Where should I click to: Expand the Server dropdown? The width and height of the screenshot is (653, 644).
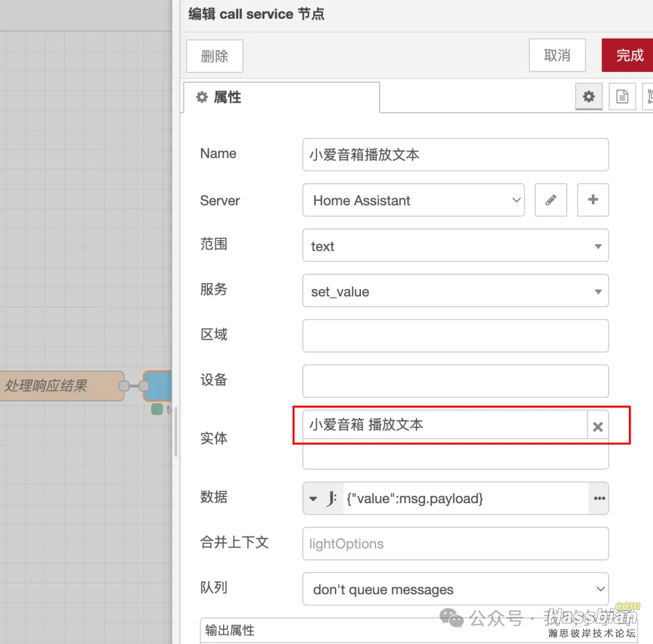(413, 200)
